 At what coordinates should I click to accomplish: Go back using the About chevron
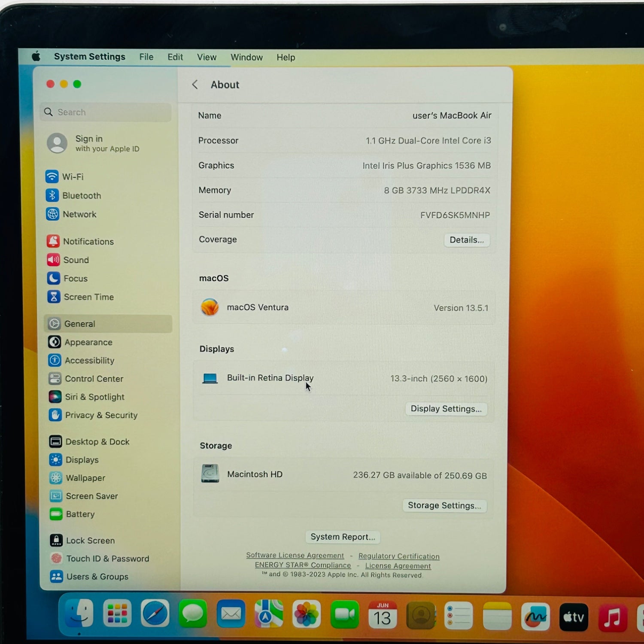[195, 85]
